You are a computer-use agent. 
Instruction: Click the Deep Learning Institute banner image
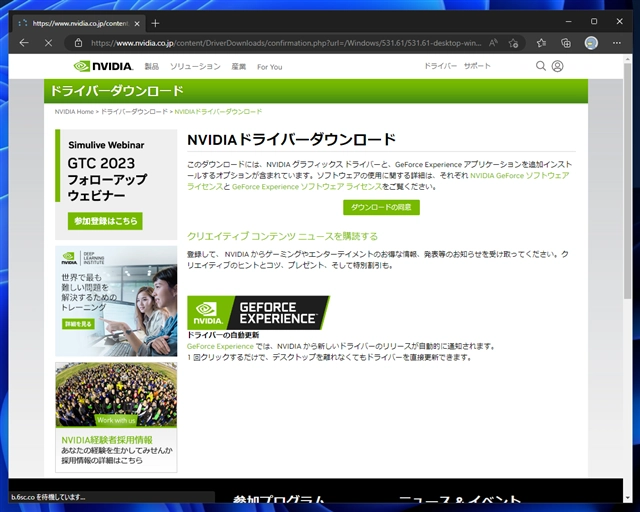116,301
